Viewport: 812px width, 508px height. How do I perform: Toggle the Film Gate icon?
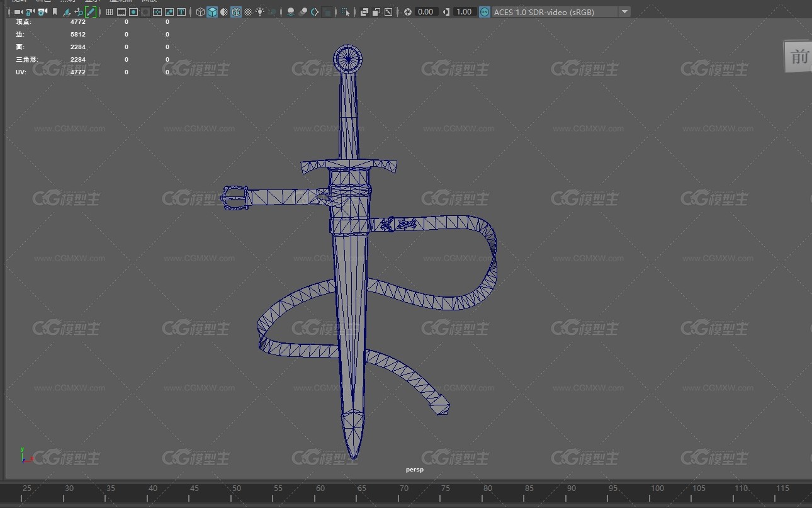(121, 12)
